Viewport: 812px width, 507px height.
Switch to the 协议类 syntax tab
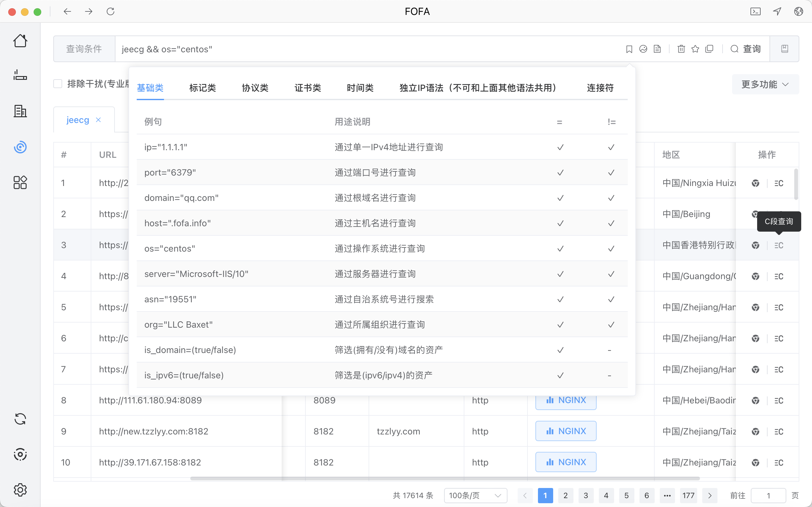click(x=255, y=88)
